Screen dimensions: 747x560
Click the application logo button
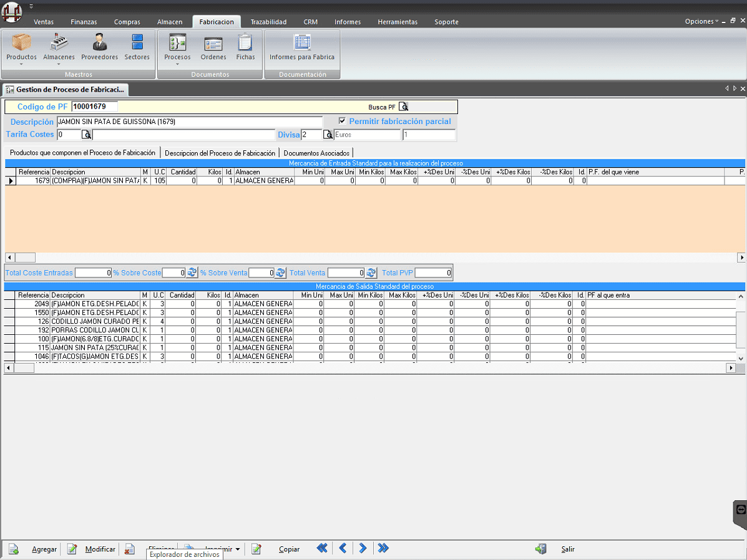(x=11, y=12)
